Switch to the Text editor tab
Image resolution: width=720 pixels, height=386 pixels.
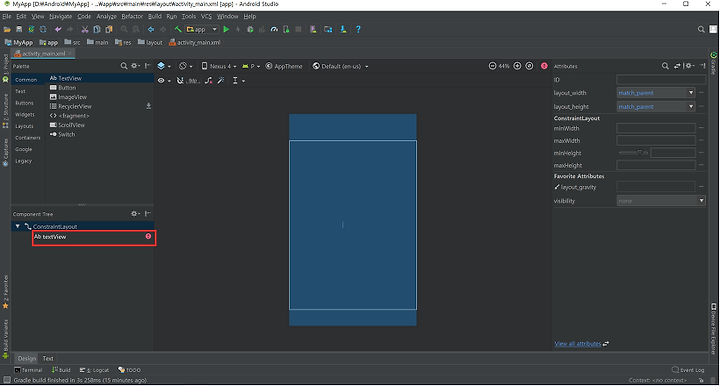[48, 358]
